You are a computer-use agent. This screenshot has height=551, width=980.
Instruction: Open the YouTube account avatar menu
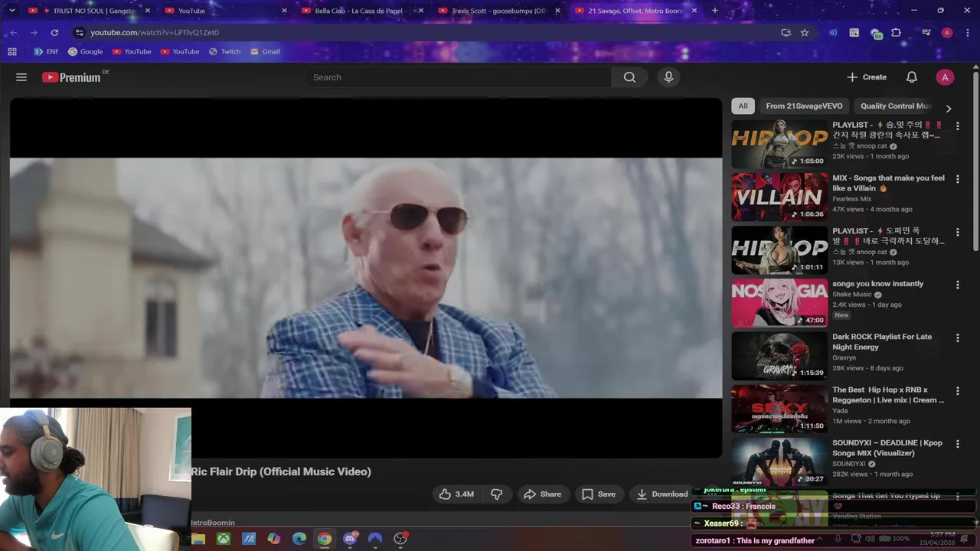(x=945, y=77)
